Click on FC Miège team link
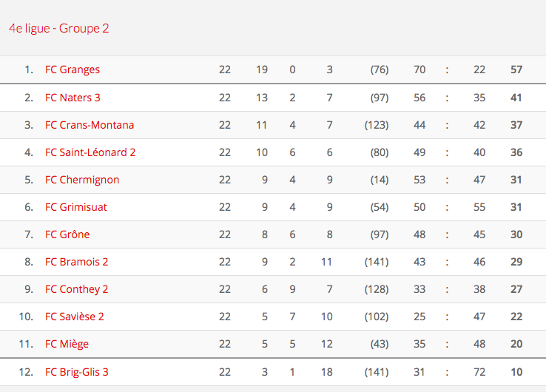Image resolution: width=546 pixels, height=392 pixels. click(67, 344)
